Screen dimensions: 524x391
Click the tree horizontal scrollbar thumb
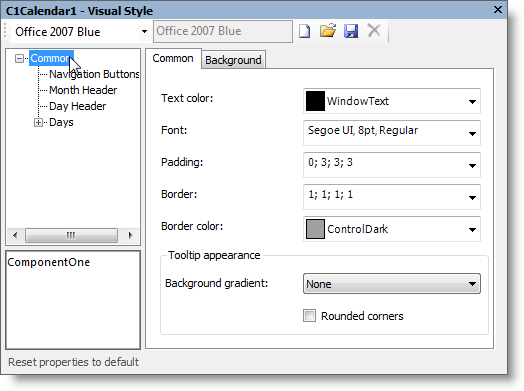[71, 235]
